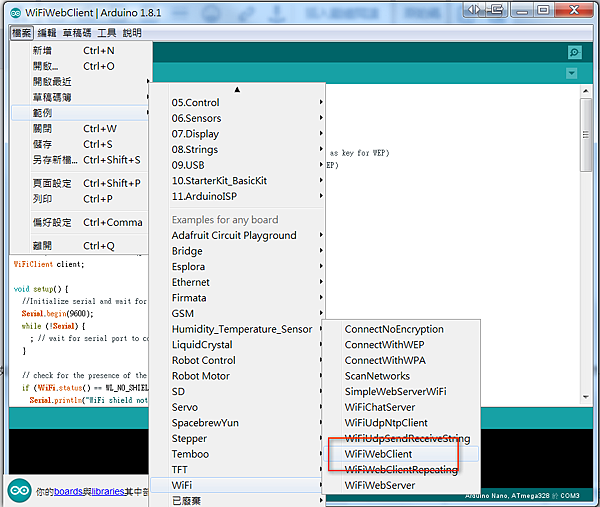Open the 編輯 menu
The width and height of the screenshot is (600, 507).
pos(47,33)
